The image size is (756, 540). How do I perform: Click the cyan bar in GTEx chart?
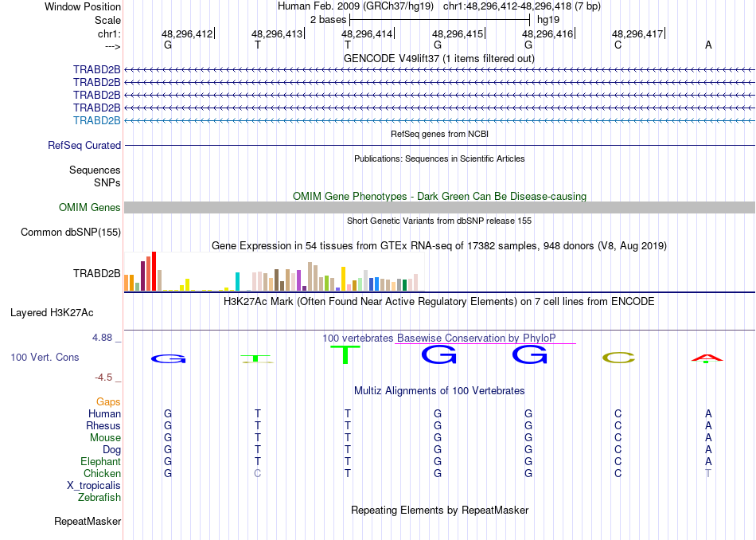pos(237,281)
